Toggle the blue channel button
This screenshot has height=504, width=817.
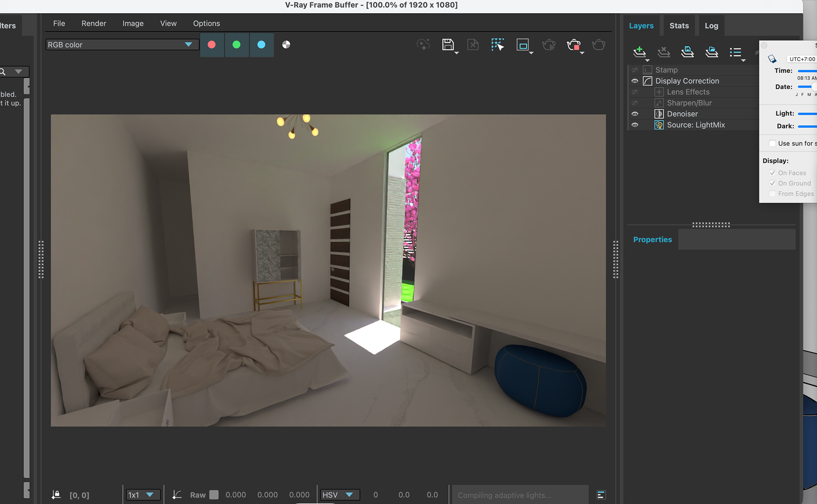tap(261, 45)
